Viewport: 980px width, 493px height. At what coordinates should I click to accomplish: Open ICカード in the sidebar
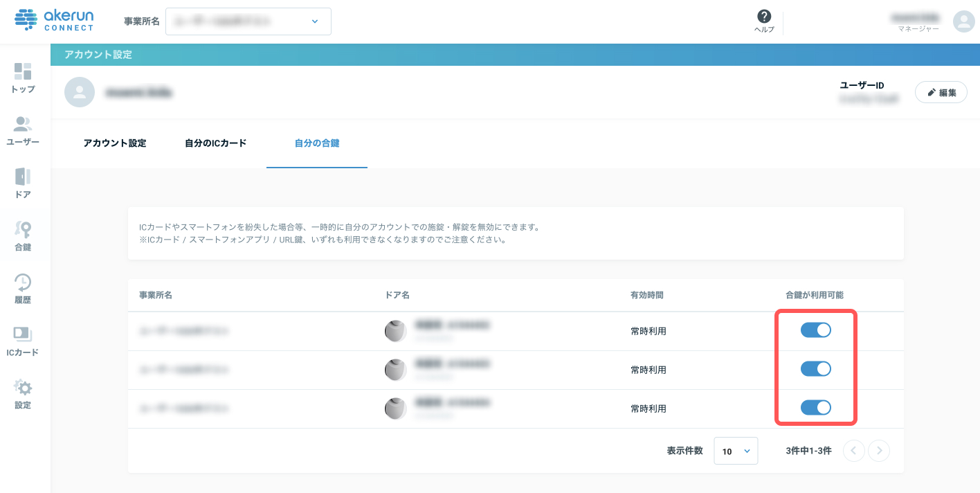pos(23,341)
